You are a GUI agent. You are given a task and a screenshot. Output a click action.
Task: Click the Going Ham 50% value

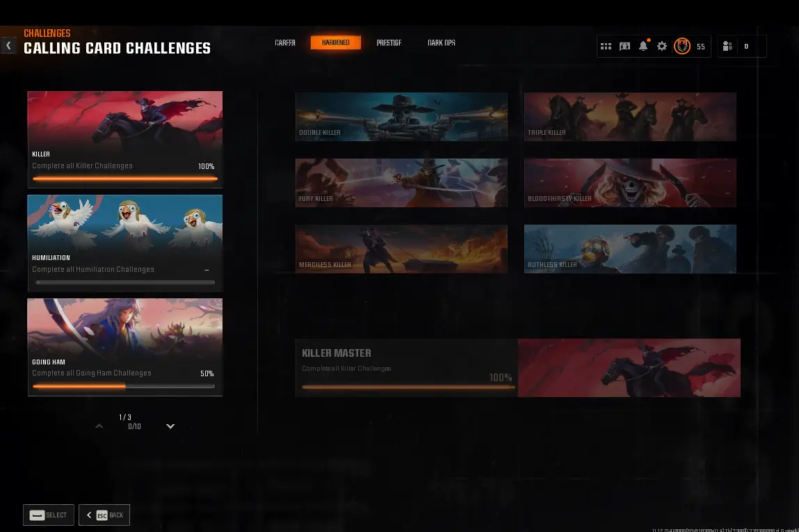[x=207, y=373]
